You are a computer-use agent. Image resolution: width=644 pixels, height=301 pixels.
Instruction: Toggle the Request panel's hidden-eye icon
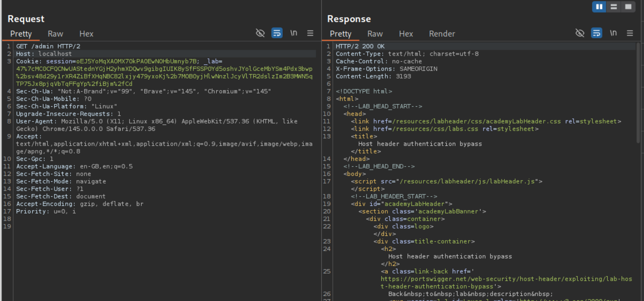coord(260,33)
